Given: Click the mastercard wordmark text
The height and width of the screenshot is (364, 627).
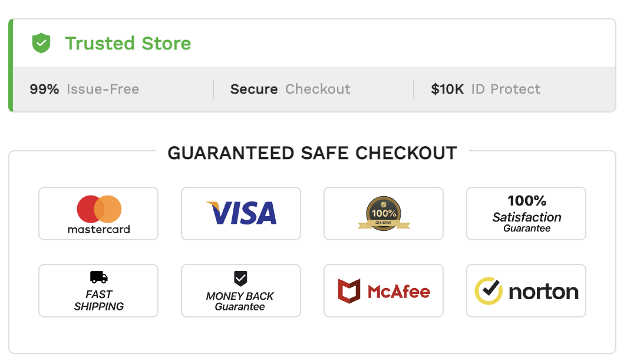Looking at the screenshot, I should [98, 229].
